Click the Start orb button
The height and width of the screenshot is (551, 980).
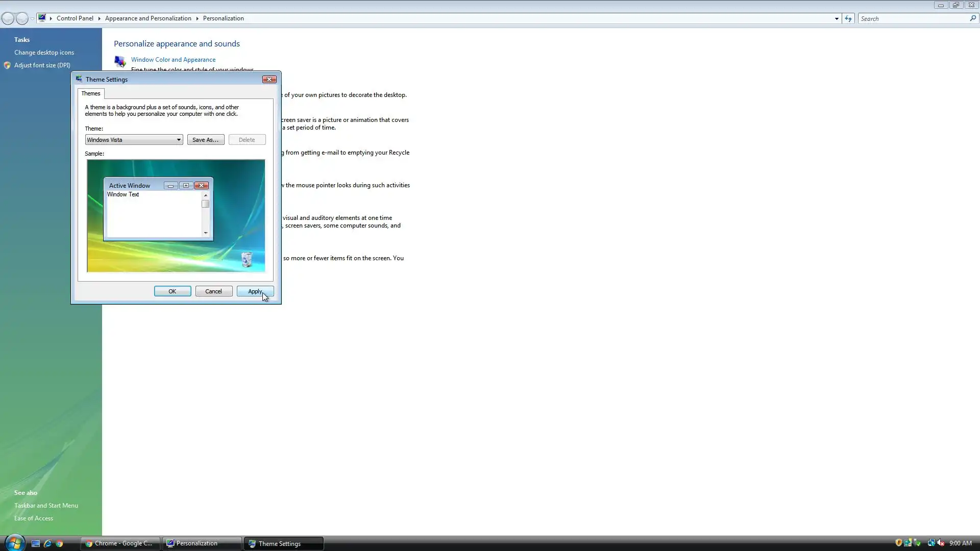(14, 543)
